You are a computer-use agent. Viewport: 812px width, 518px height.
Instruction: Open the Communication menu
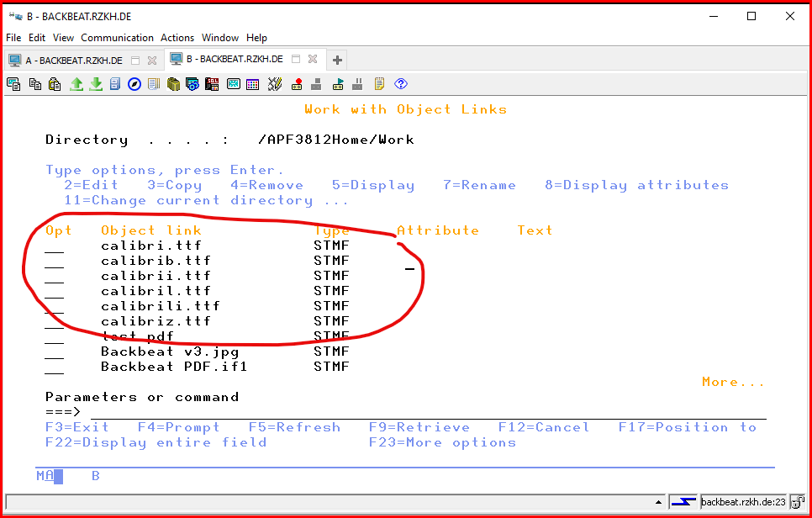point(117,38)
